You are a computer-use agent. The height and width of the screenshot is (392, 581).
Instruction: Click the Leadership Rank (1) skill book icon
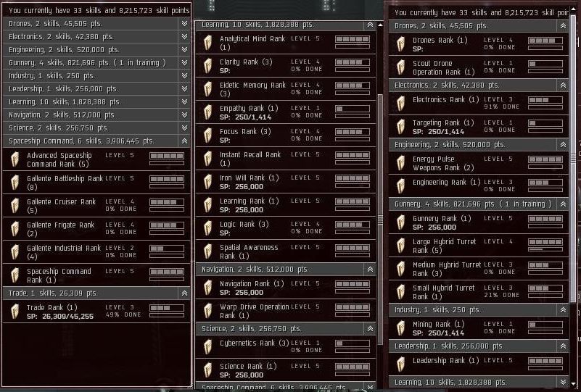click(x=401, y=364)
